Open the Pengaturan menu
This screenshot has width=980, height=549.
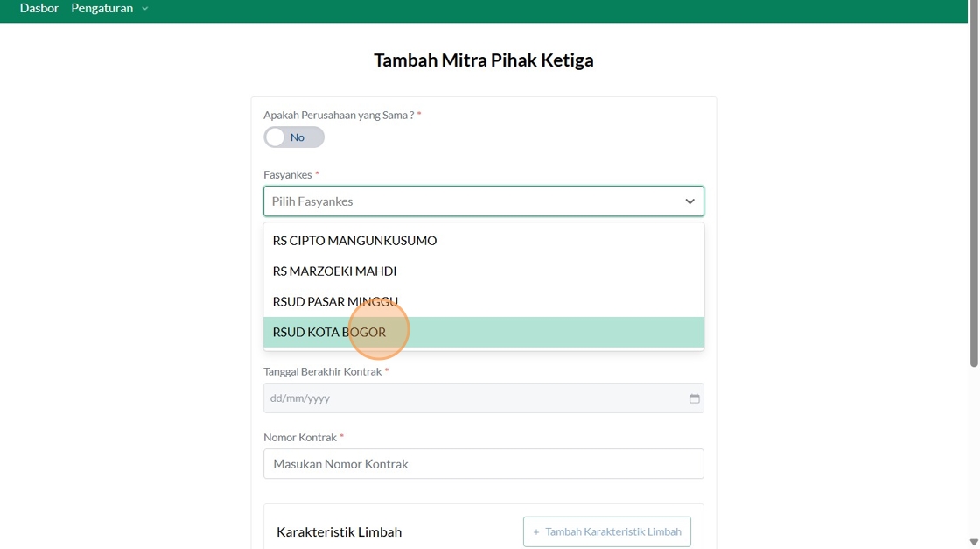tap(101, 8)
